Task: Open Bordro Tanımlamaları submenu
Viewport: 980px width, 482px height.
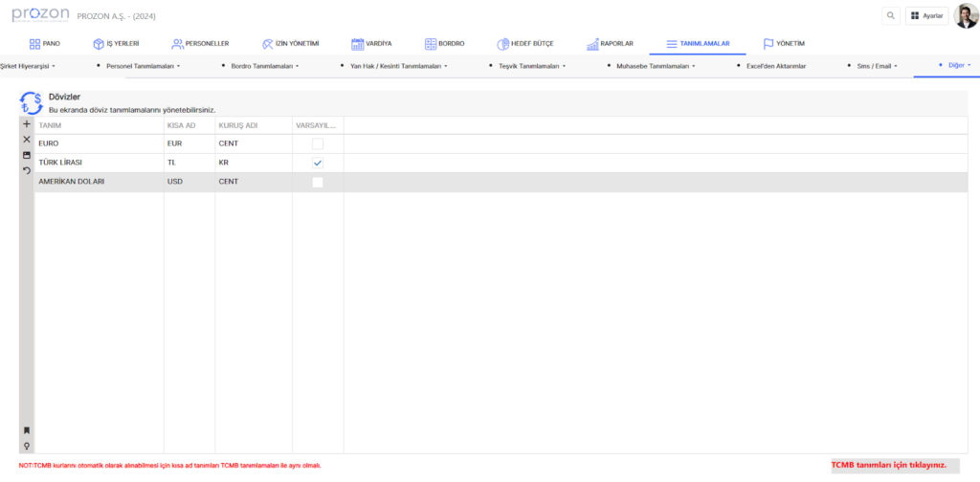Action: click(265, 66)
